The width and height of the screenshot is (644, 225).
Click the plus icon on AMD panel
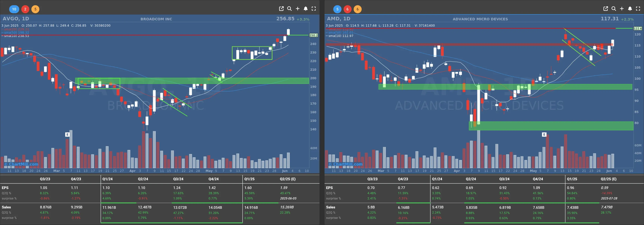622,9
